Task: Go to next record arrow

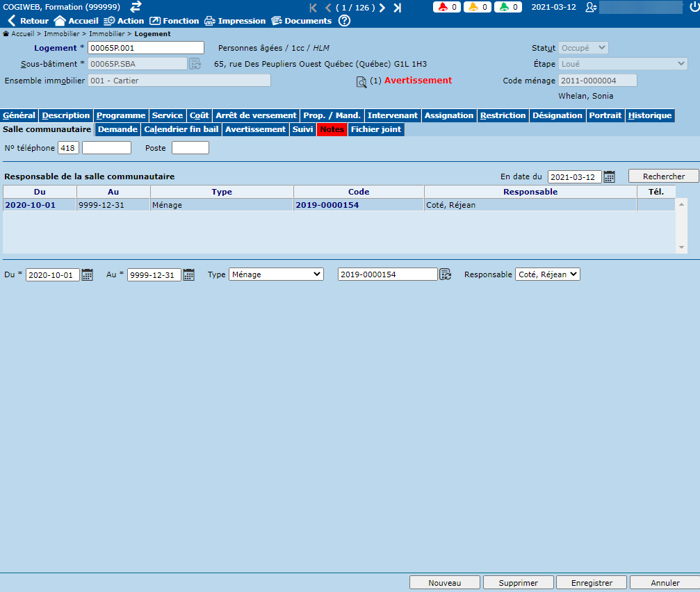Action: [x=382, y=8]
